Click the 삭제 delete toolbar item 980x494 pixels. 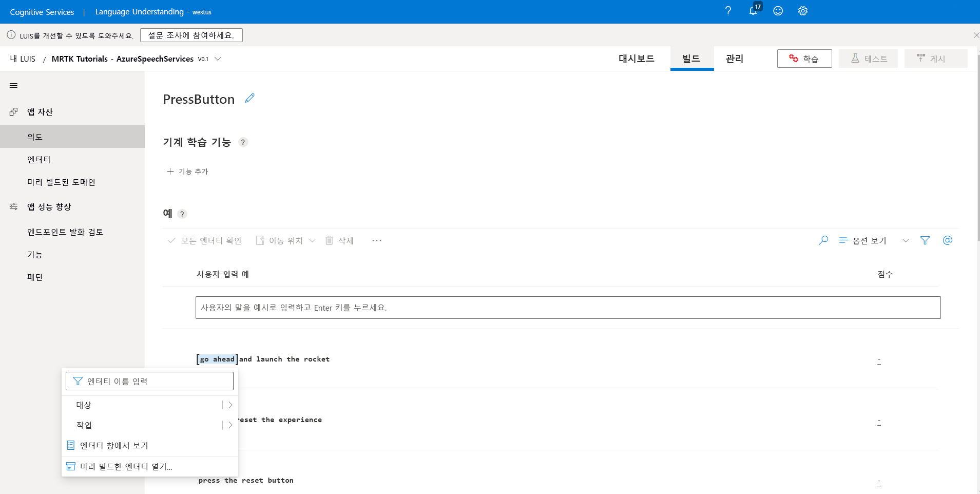pos(339,240)
